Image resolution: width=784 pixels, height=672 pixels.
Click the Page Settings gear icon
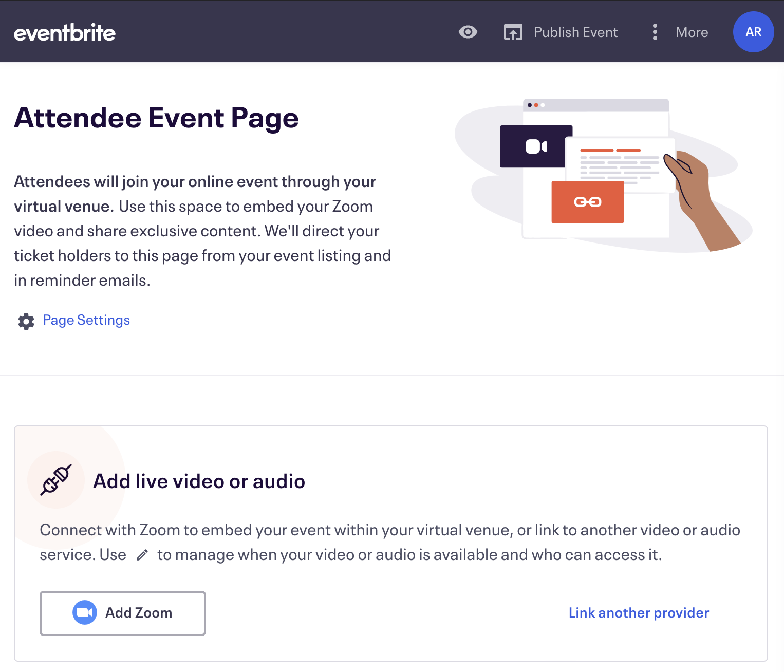point(26,321)
